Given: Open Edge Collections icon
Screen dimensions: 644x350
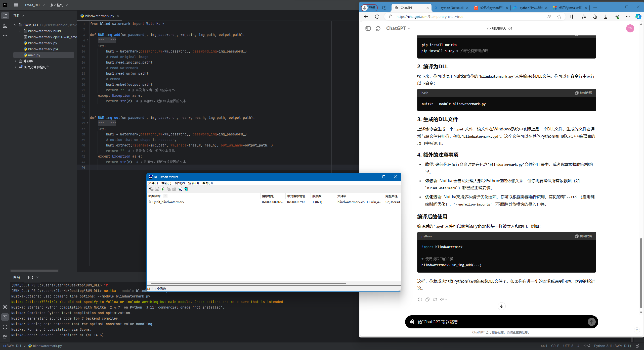Looking at the screenshot, I should pos(595,17).
